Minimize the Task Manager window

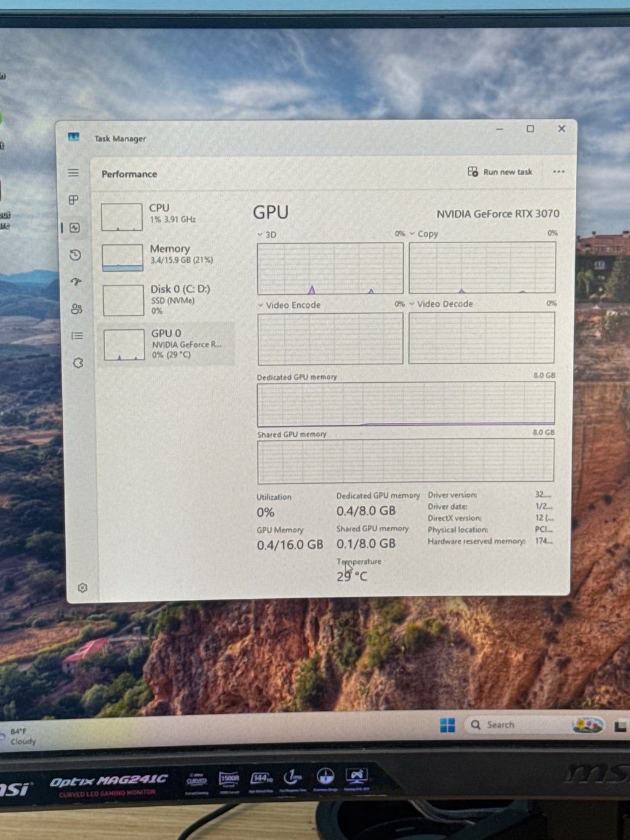pos(500,129)
